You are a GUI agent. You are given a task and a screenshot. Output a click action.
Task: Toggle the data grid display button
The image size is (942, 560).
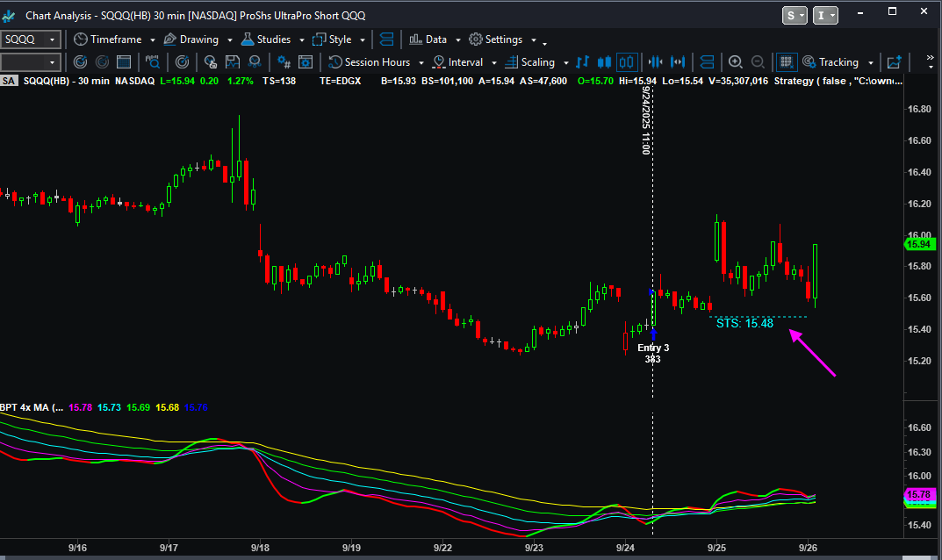coord(786,62)
